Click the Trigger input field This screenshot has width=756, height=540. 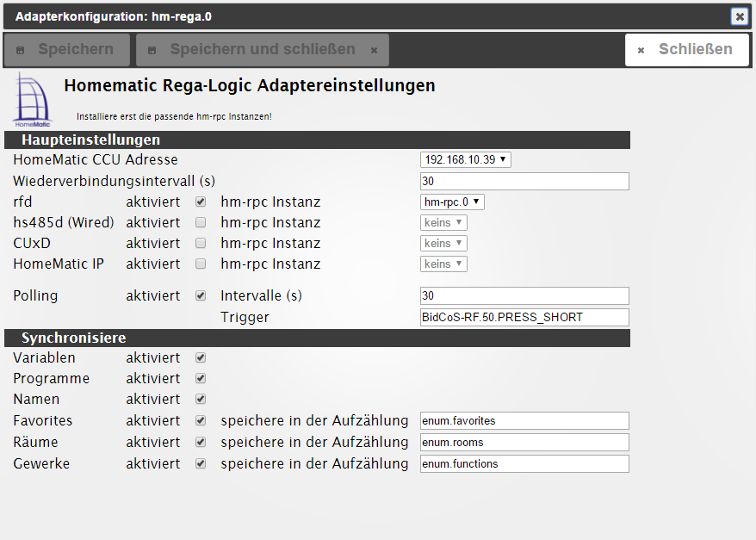point(524,317)
